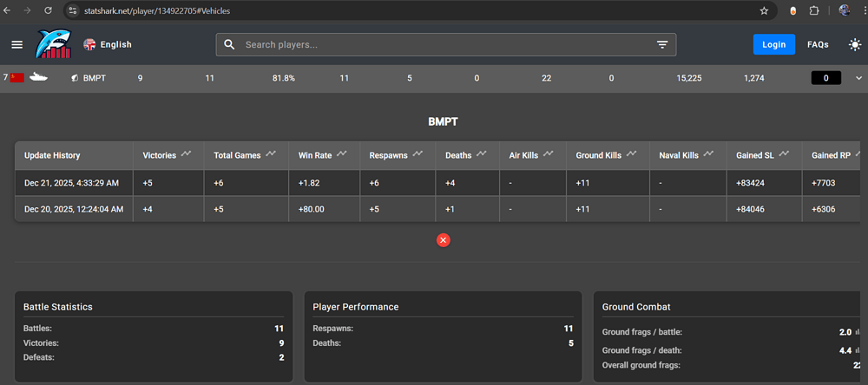The height and width of the screenshot is (385, 868).
Task: Show the Victories trend chart icon
Action: click(x=185, y=154)
